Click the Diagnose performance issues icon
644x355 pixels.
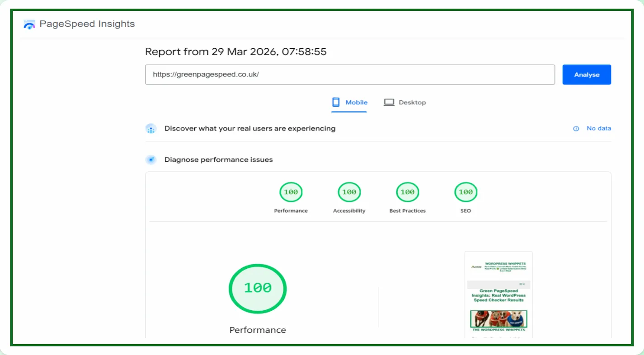tap(151, 160)
